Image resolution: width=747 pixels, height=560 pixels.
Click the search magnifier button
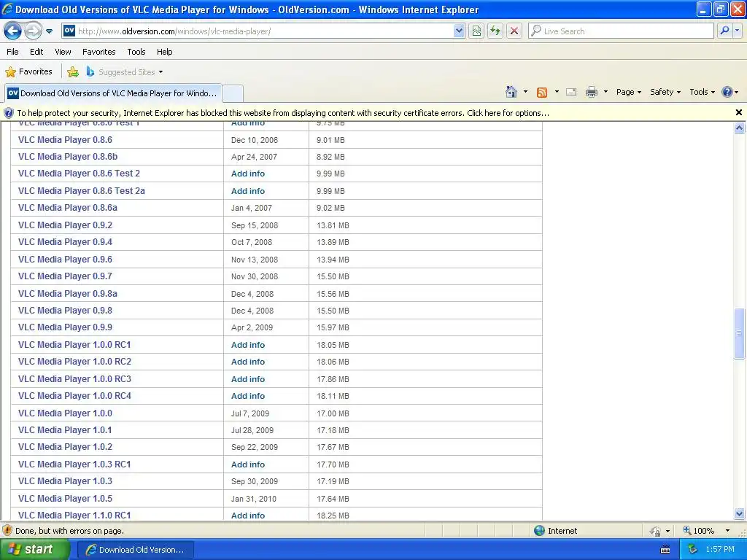[x=724, y=31]
